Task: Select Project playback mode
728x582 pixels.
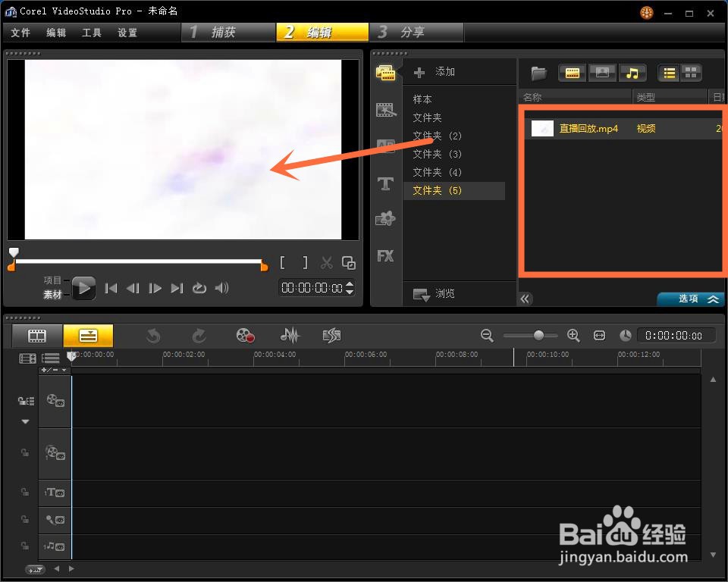Action: click(52, 280)
